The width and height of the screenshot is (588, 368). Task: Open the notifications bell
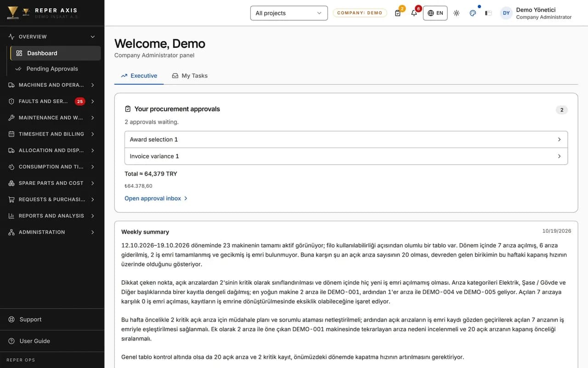click(414, 13)
